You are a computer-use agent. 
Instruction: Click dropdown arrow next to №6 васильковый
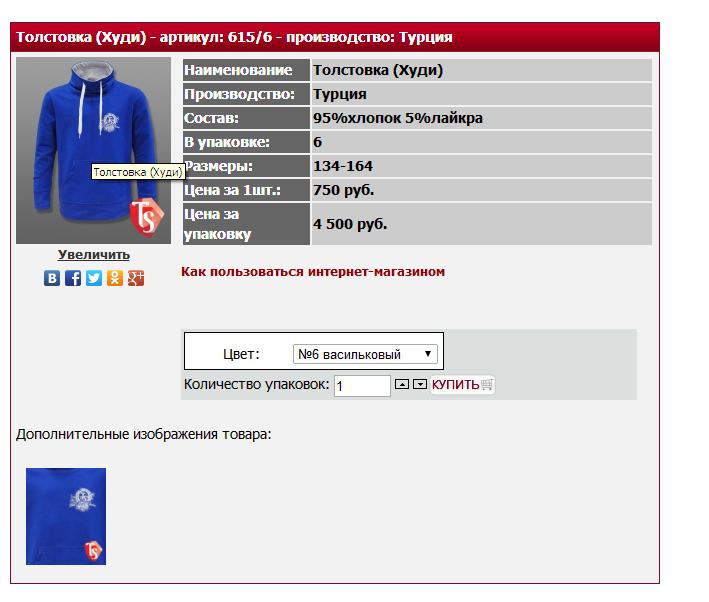point(428,354)
